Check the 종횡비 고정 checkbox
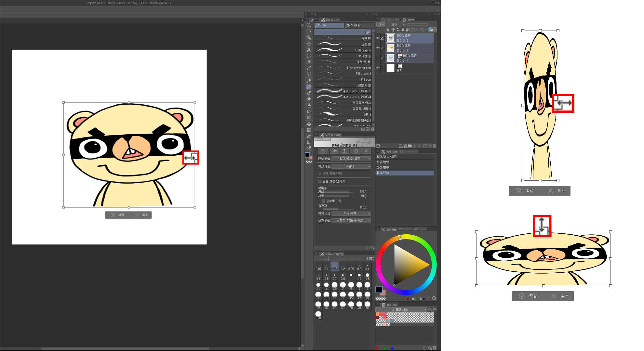The height and width of the screenshot is (351, 644). tap(323, 201)
